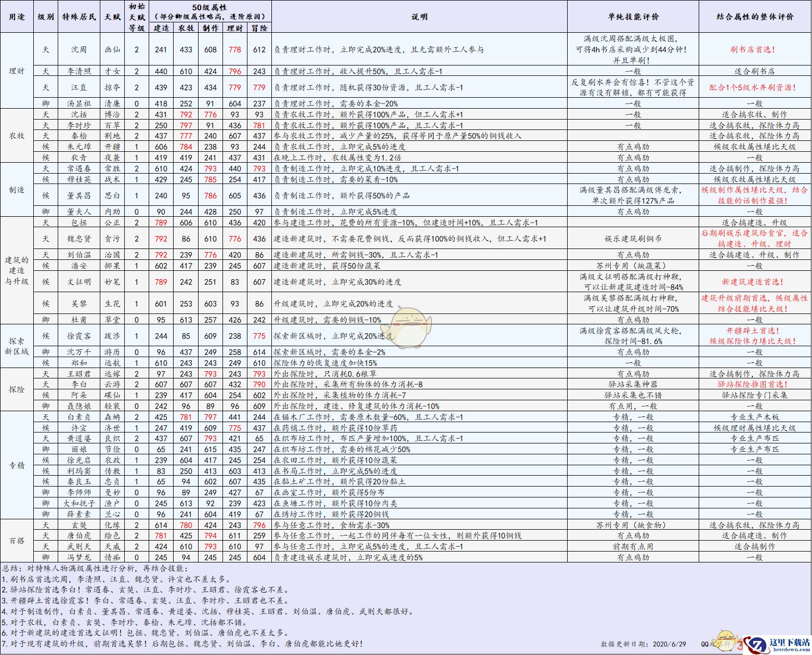Image resolution: width=812 pixels, height=655 pixels.
Task: Click the red 刷书店首选! evaluation cell
Action: tap(754, 49)
